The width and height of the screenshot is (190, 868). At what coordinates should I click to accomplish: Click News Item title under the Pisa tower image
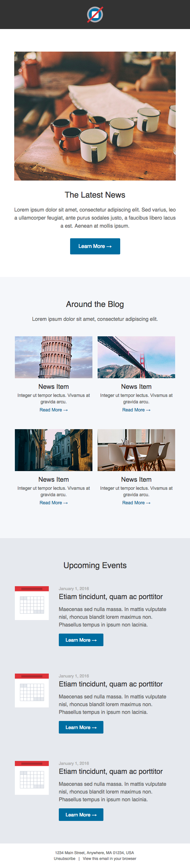(54, 387)
